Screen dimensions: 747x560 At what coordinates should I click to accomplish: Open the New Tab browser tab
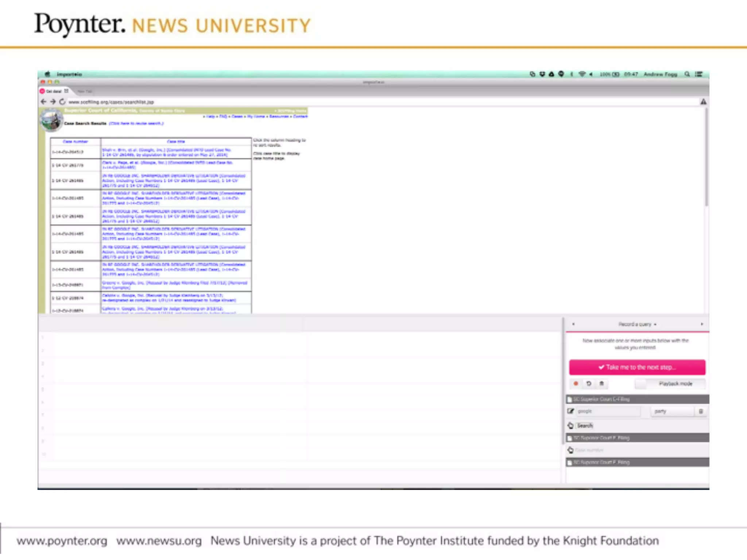[85, 91]
